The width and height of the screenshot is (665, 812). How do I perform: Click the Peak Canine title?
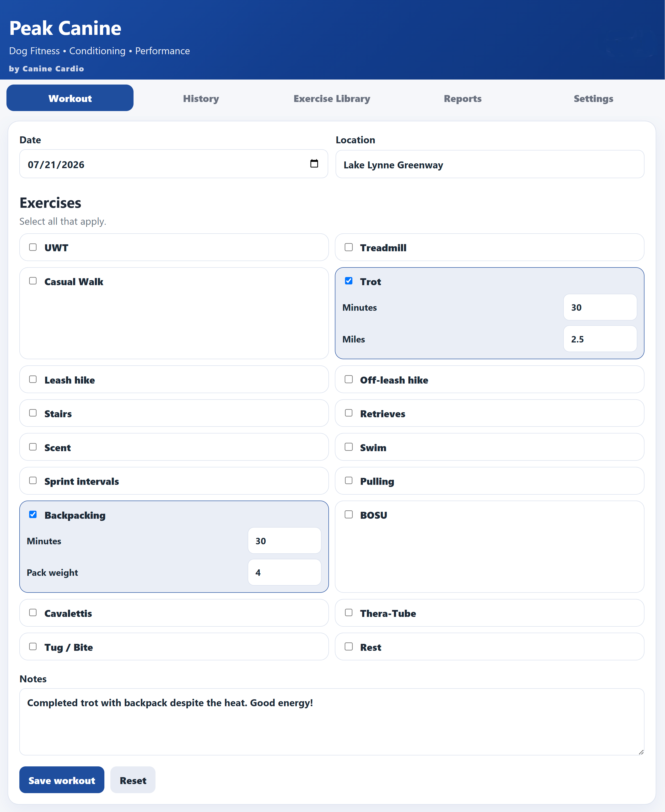[65, 28]
